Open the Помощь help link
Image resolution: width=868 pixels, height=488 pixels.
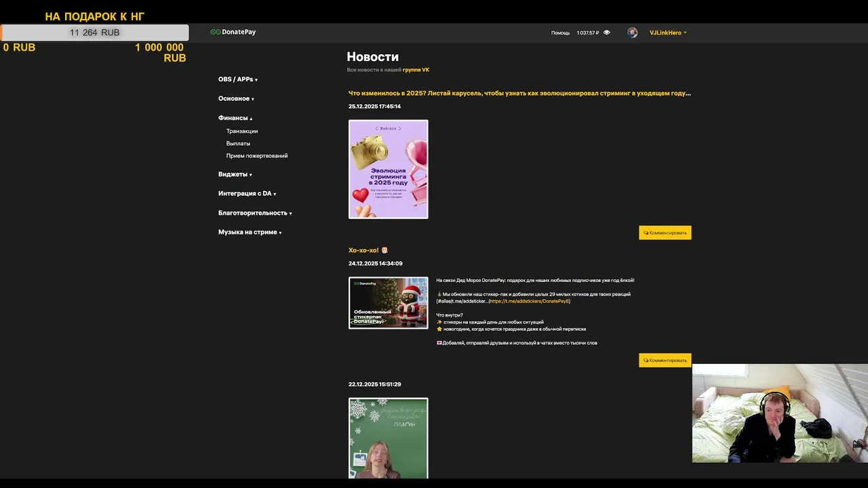[560, 33]
